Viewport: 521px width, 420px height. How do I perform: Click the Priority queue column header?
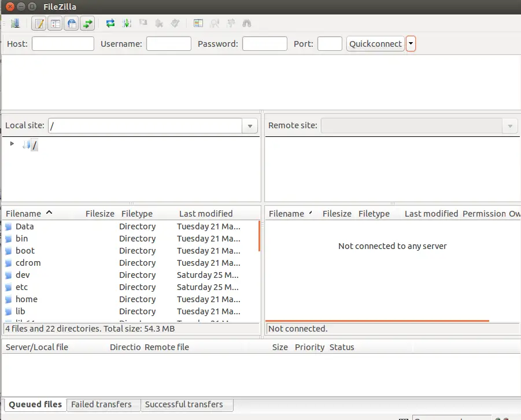tap(310, 347)
